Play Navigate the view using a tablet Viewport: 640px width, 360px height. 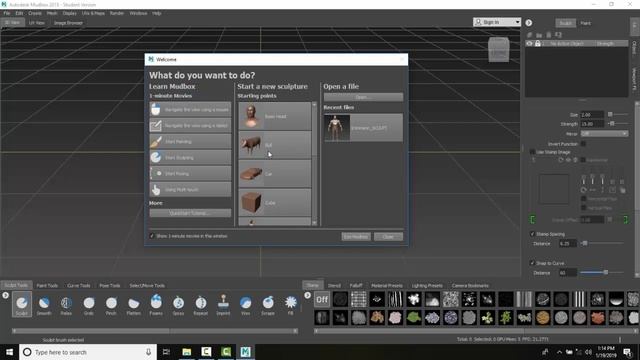pyautogui.click(x=190, y=125)
